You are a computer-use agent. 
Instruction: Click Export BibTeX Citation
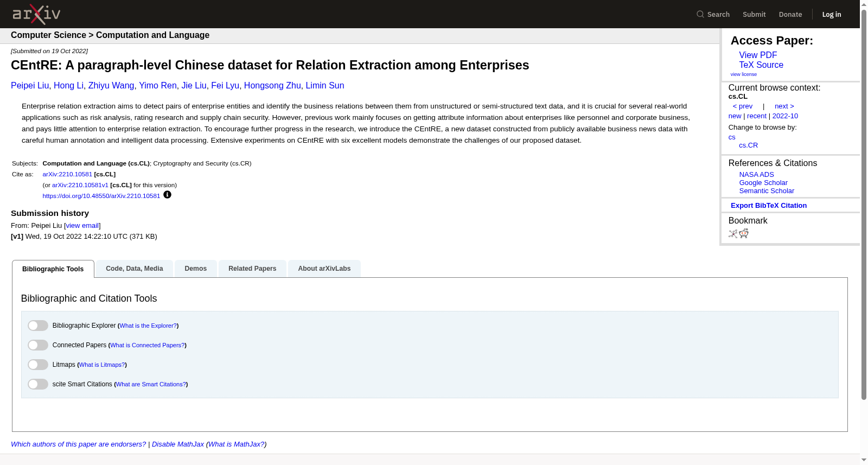pyautogui.click(x=769, y=206)
